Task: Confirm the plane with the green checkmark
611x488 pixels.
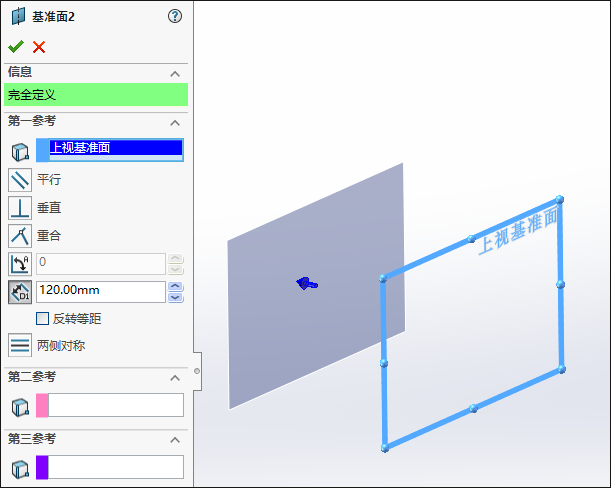Action: coord(16,47)
